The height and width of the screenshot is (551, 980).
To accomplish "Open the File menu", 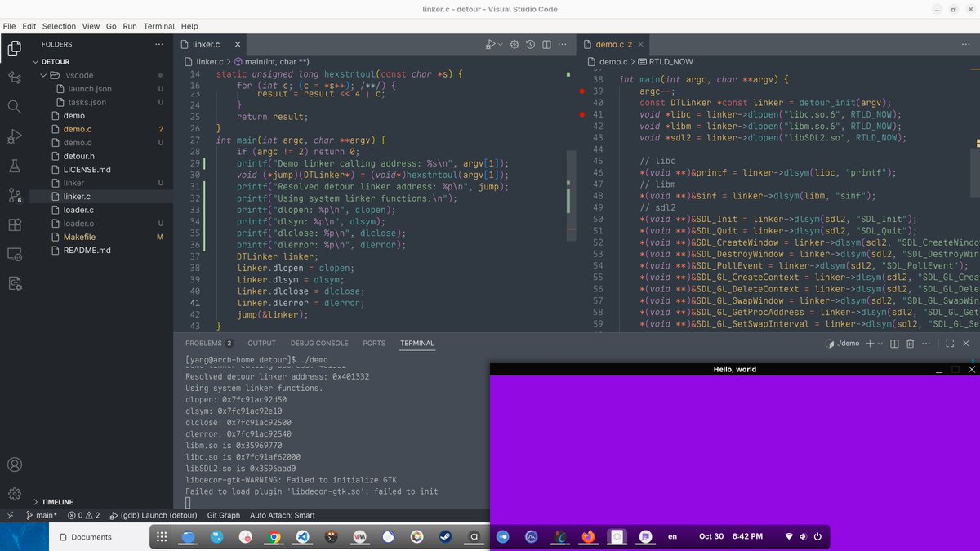I will 10,26.
